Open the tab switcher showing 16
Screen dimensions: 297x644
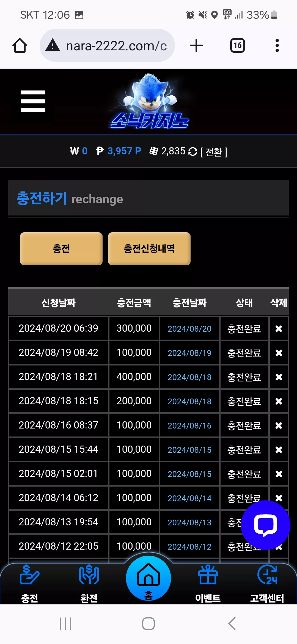[238, 45]
